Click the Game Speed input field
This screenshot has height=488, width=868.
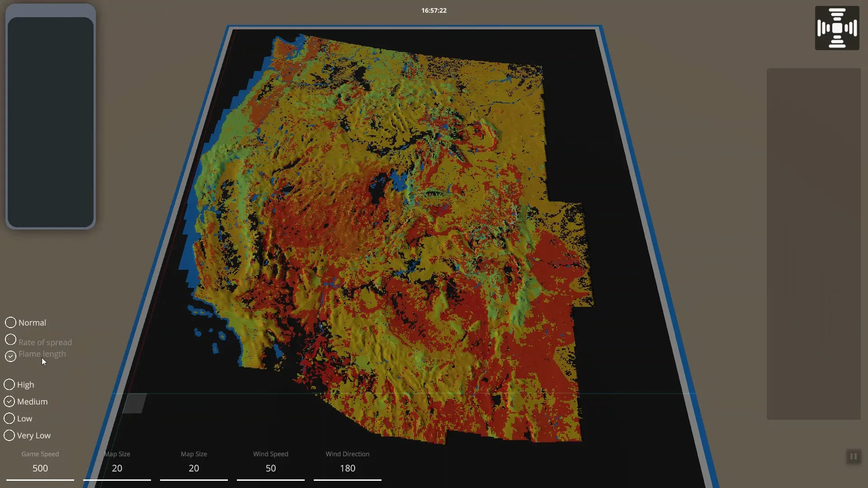pyautogui.click(x=40, y=469)
